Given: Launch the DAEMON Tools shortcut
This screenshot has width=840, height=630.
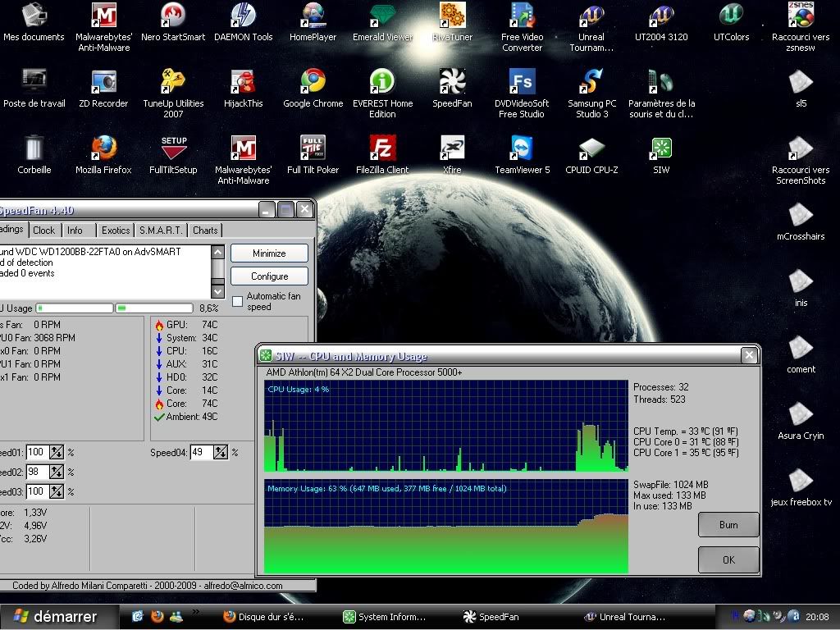Looking at the screenshot, I should pos(243,16).
